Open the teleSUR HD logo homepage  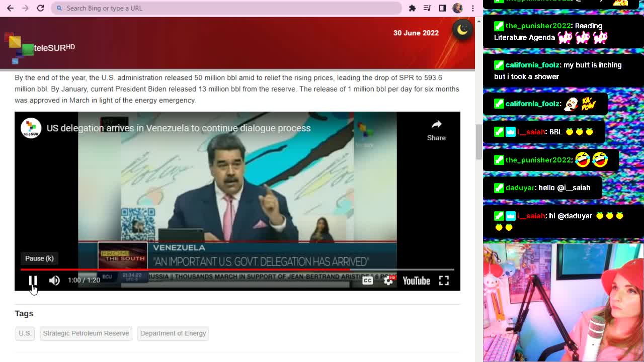click(39, 48)
